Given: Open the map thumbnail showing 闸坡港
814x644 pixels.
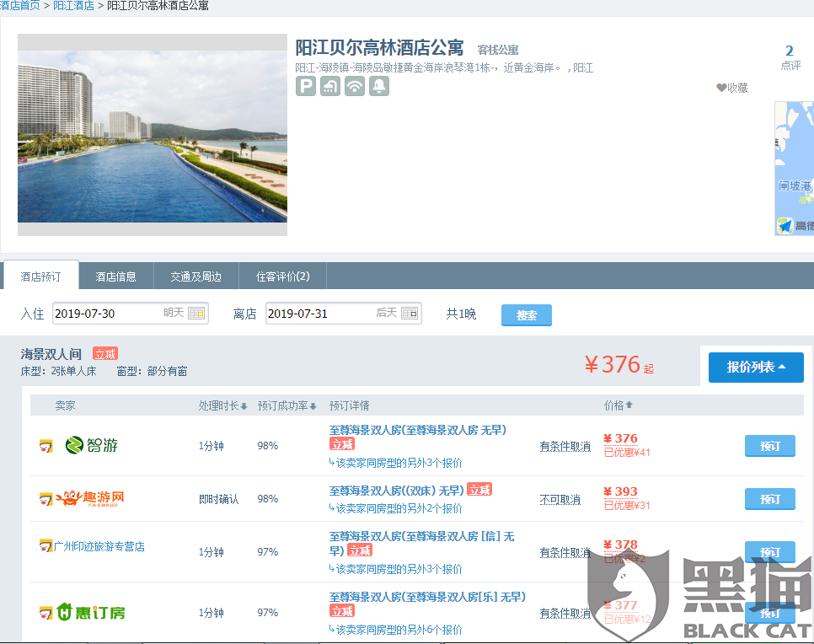Looking at the screenshot, I should point(795,168).
